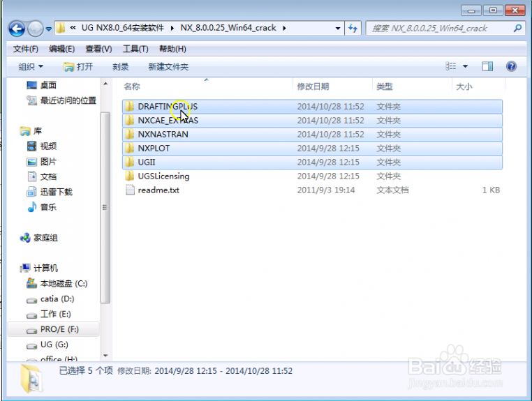Select 计算机 in navigation pane
The image size is (532, 401).
tap(45, 268)
